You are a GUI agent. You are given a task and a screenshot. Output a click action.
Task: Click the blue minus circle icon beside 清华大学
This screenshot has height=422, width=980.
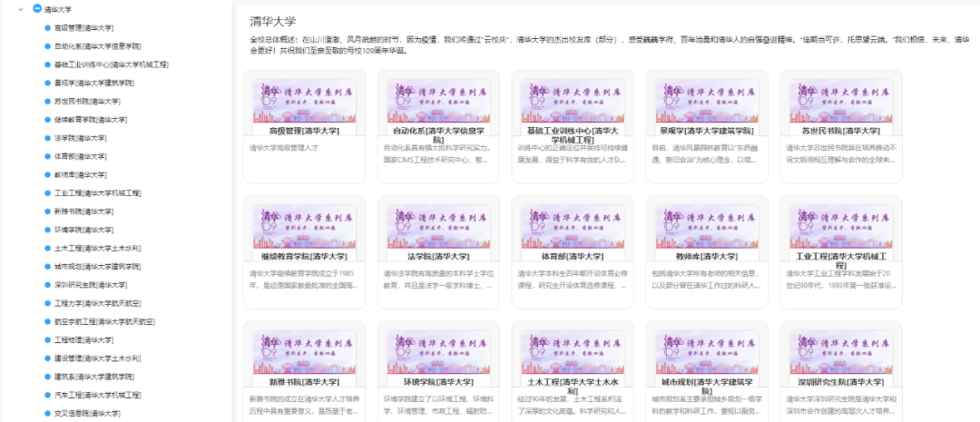pos(37,9)
